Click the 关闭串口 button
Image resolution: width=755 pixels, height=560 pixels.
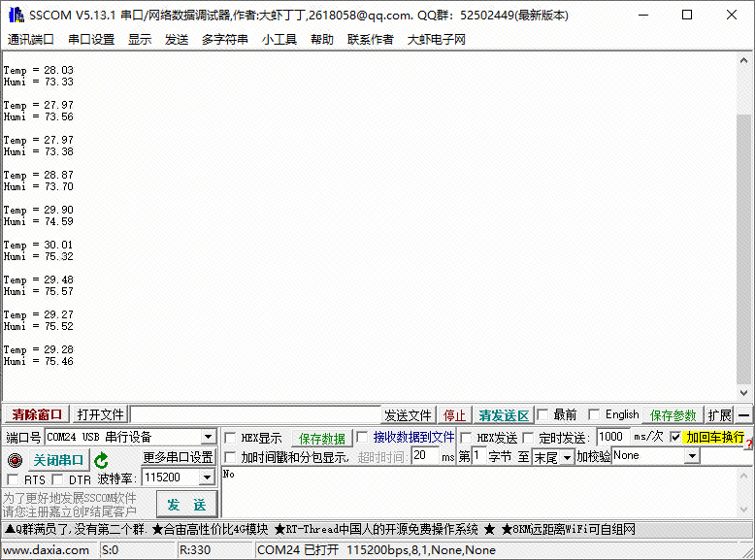pos(58,460)
